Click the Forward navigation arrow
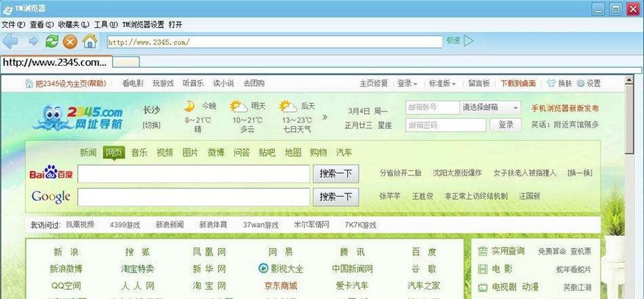 (x=33, y=41)
